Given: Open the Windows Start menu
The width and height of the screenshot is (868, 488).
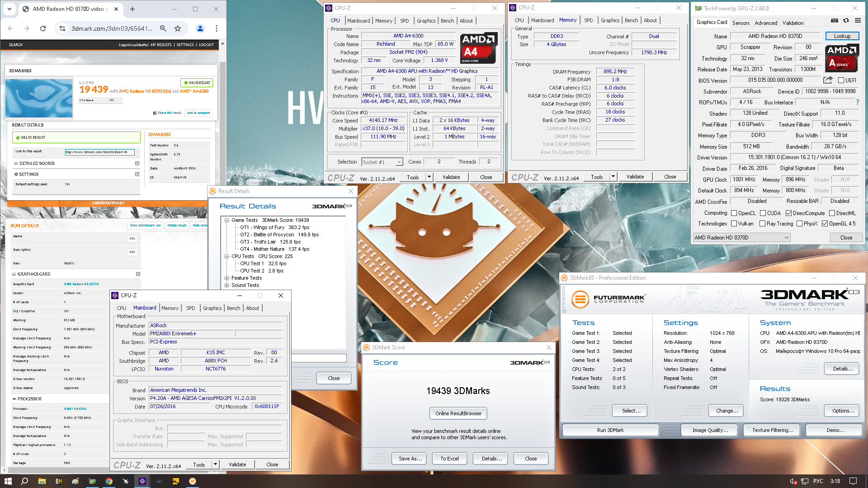Looking at the screenshot, I should (8, 481).
